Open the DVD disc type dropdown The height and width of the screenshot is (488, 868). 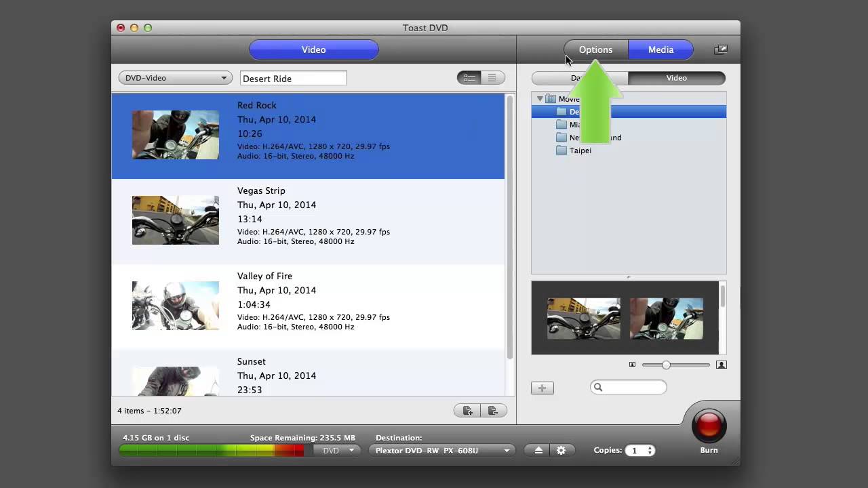pos(337,451)
